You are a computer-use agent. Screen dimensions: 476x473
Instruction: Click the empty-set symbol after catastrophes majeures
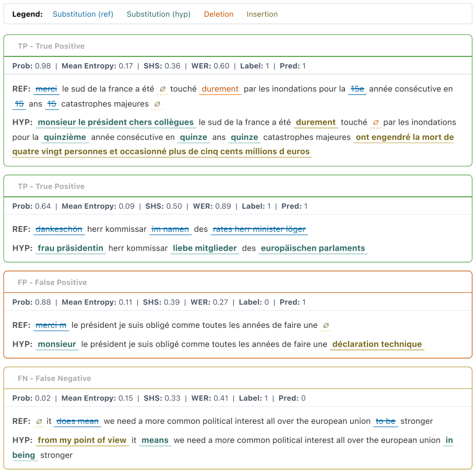coord(157,104)
